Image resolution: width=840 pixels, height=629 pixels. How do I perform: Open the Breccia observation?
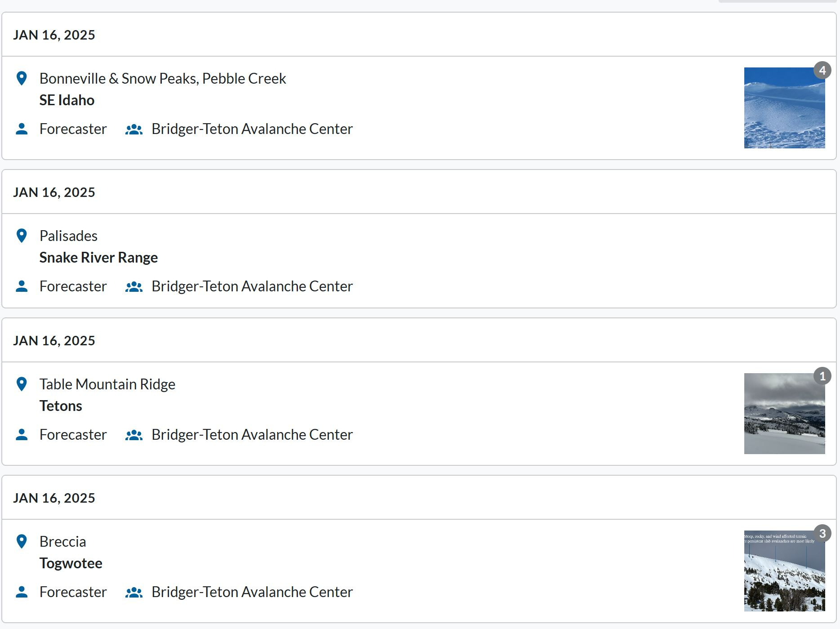point(63,541)
